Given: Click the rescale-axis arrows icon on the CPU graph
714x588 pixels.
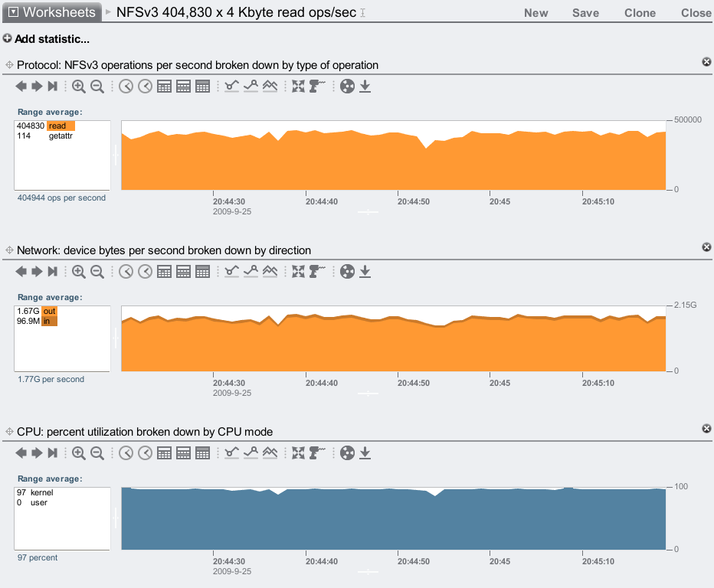Looking at the screenshot, I should (299, 453).
